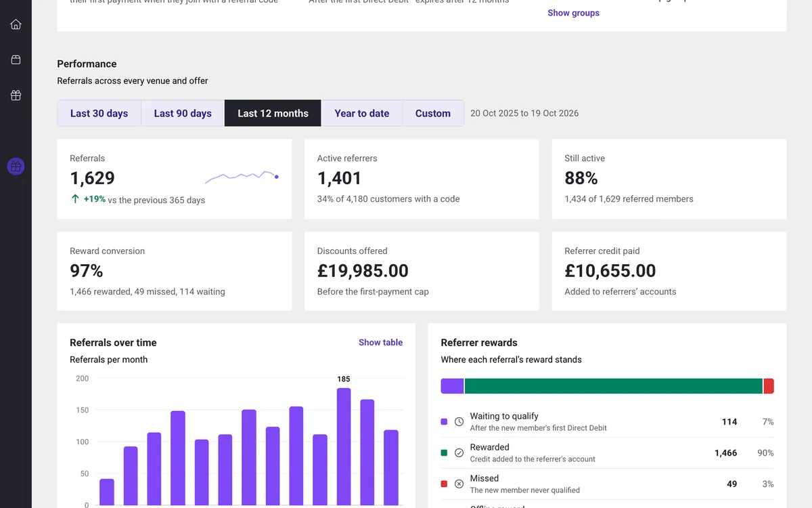Click the check-circle icon beside Rewarded
The width and height of the screenshot is (812, 508).
click(459, 452)
